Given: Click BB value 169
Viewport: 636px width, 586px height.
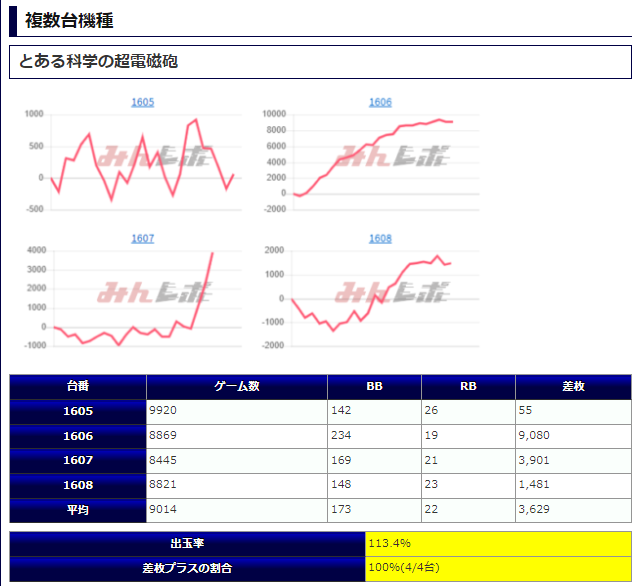Looking at the screenshot, I should click(374, 461).
